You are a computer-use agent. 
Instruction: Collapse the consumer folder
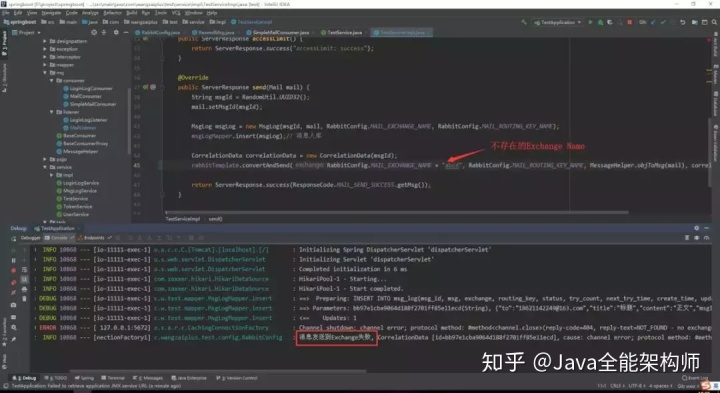[51, 80]
